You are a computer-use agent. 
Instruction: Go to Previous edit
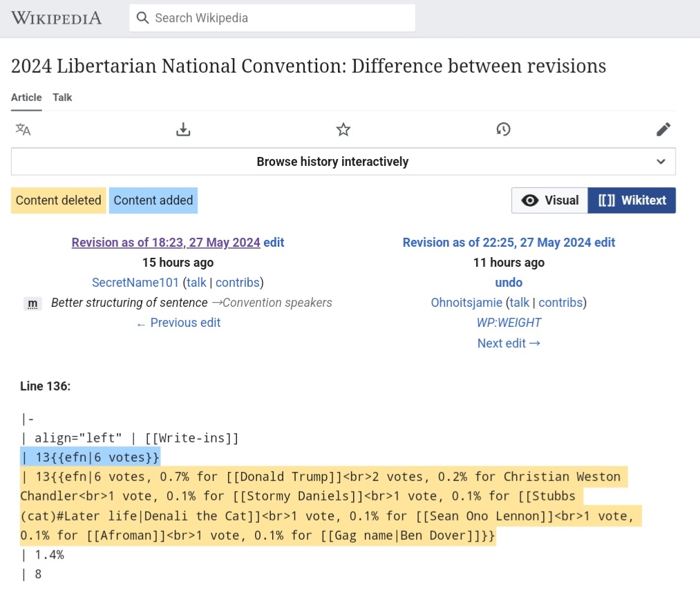click(178, 323)
